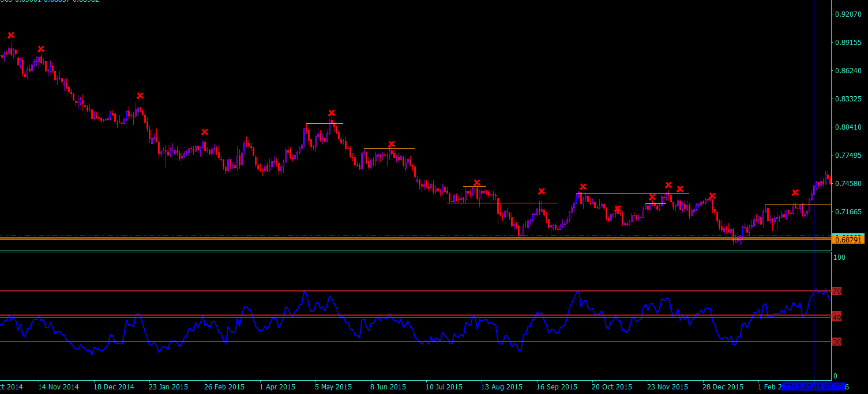The image size is (868, 394).
Task: Click the RSI 30 oversold level label
Action: click(x=837, y=342)
